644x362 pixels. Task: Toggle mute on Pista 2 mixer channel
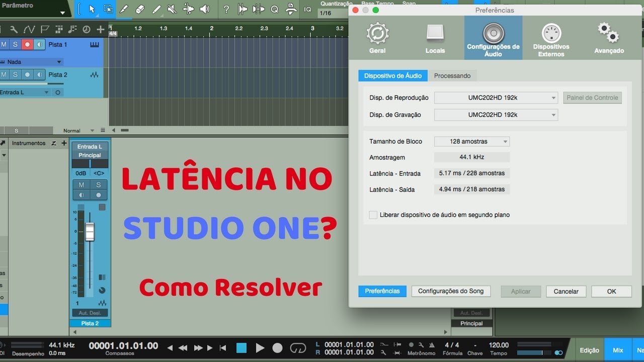[81, 185]
